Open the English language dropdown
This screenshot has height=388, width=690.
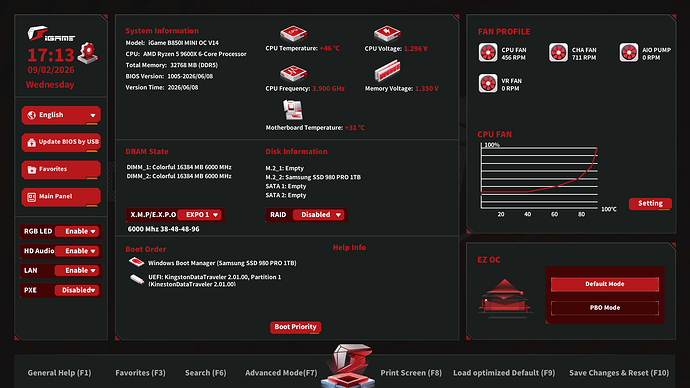pyautogui.click(x=61, y=115)
